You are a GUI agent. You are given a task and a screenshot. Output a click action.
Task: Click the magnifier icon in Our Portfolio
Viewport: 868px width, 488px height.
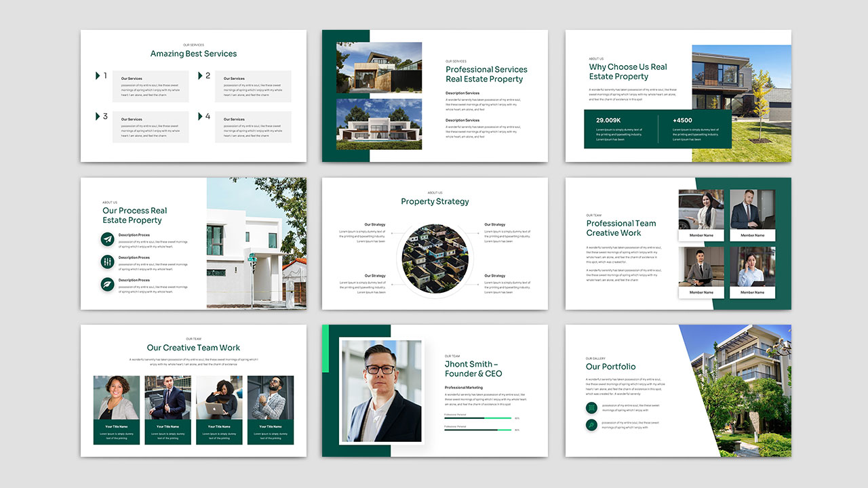(x=591, y=425)
